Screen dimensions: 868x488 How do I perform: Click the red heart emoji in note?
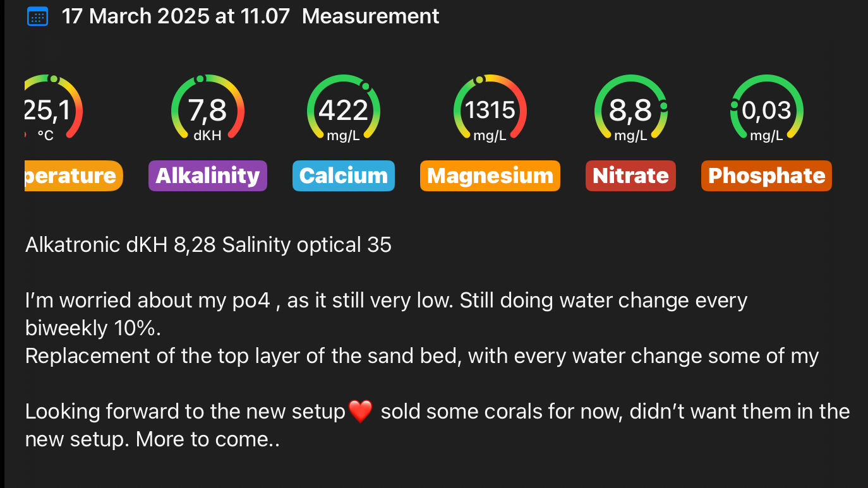tap(361, 412)
